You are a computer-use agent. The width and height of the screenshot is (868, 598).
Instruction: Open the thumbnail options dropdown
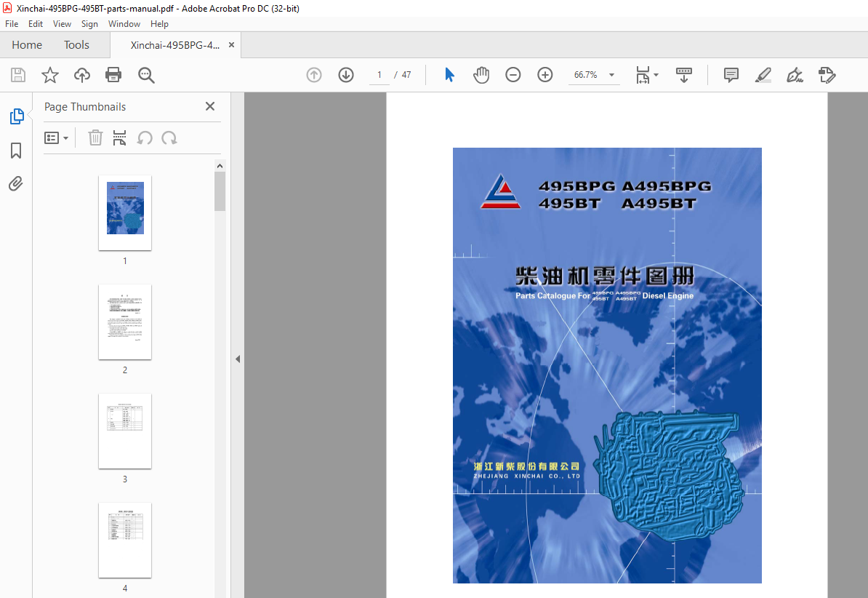click(57, 137)
